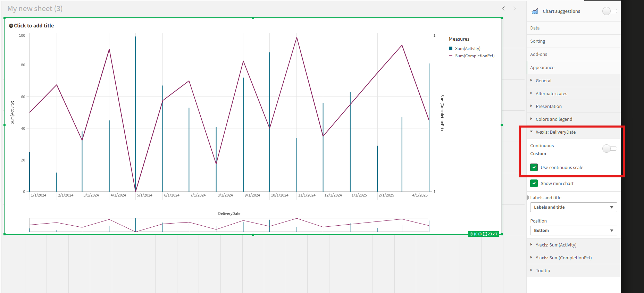
Task: Click the 11/1/2024 x-axis label
Action: 307,195
